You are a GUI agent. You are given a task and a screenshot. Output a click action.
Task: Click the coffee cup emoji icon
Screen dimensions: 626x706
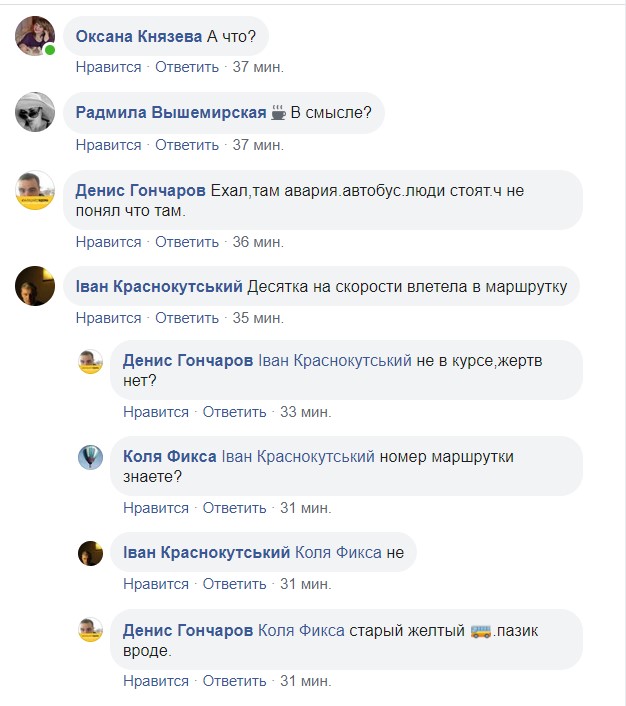coord(278,112)
